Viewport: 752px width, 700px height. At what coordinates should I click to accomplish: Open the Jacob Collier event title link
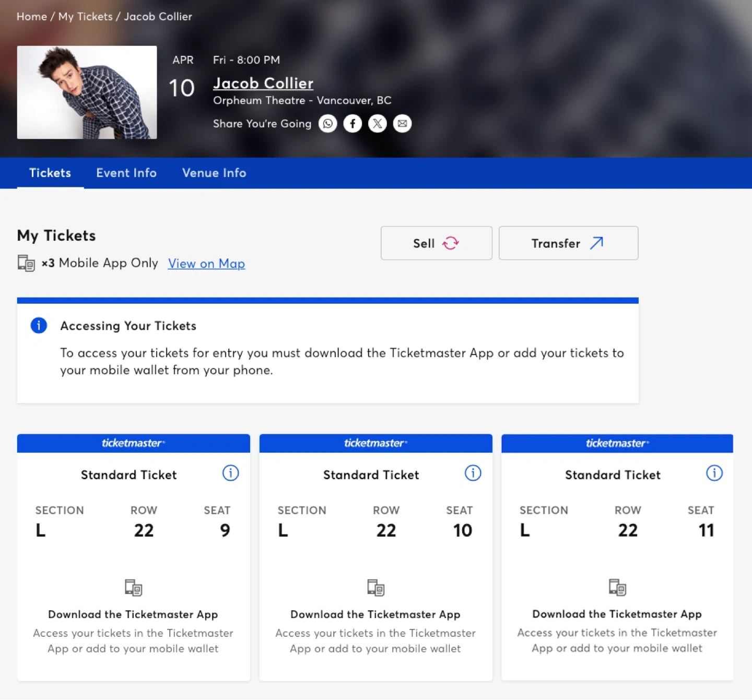[x=263, y=84]
